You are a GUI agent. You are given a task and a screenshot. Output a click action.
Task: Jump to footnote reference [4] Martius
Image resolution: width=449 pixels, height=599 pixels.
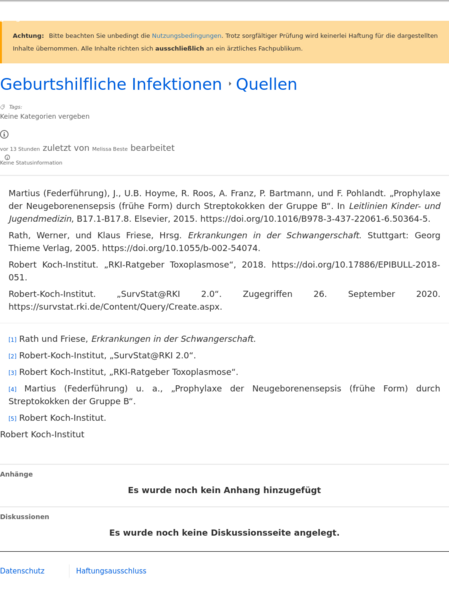(x=12, y=389)
